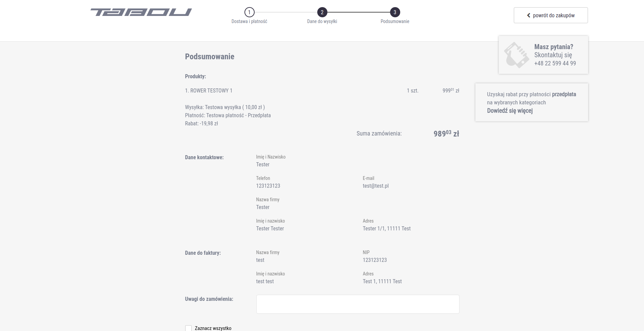Click the phone number +48 22 599 44 99
This screenshot has height=331, width=644.
pyautogui.click(x=555, y=63)
